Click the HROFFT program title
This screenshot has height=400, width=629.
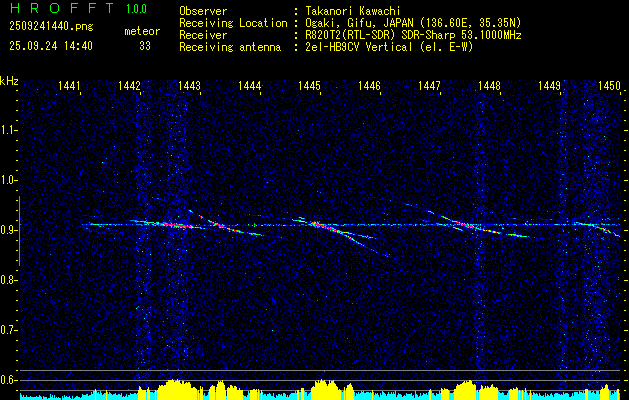click(x=63, y=8)
